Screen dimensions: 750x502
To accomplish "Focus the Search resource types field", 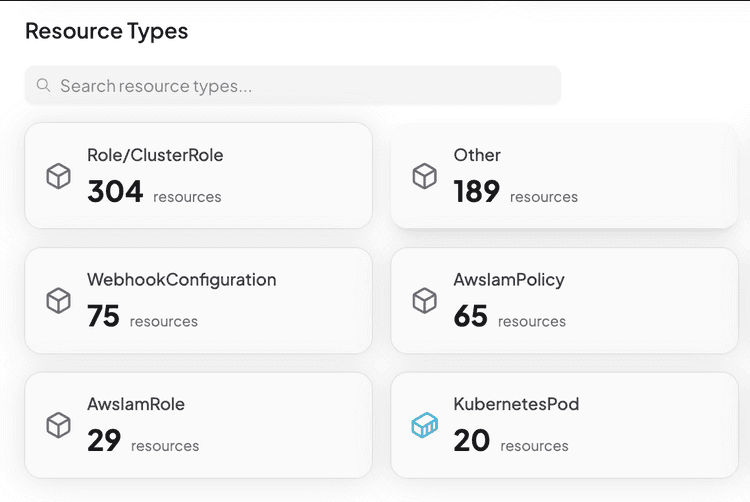I will tap(293, 86).
